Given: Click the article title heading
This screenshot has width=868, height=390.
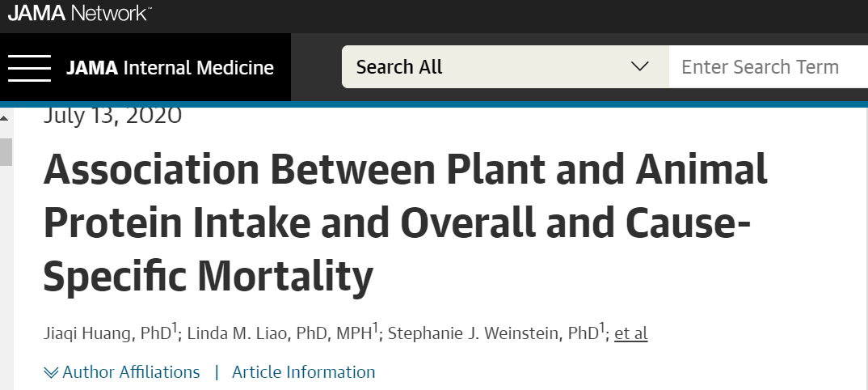Looking at the screenshot, I should pyautogui.click(x=405, y=223).
